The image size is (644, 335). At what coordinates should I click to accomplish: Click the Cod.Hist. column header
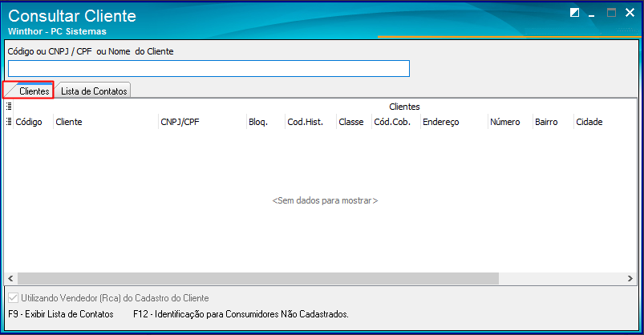coord(310,122)
